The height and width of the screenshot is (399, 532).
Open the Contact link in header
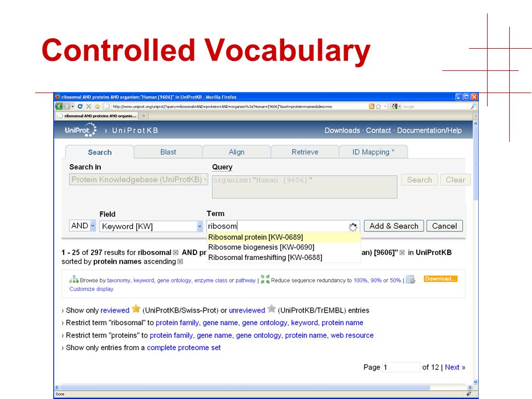[x=378, y=131]
